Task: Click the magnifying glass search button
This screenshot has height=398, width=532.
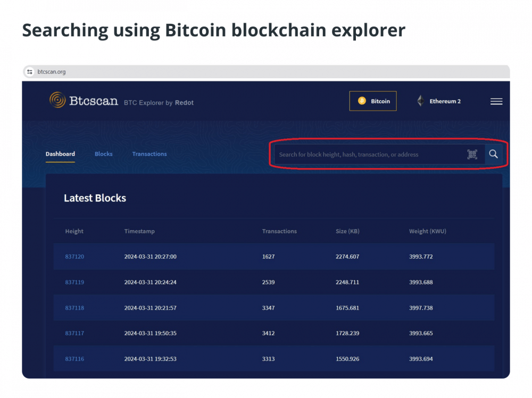Action: point(493,154)
